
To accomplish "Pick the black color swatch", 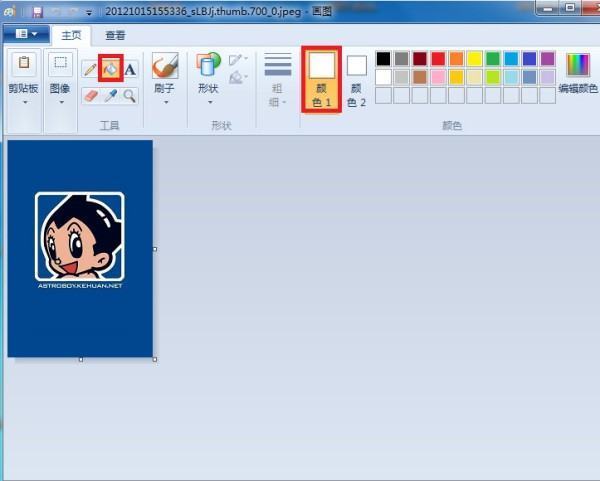I will pos(383,59).
